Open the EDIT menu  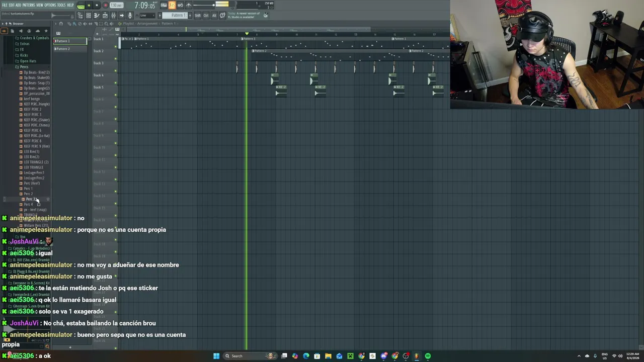pos(11,5)
